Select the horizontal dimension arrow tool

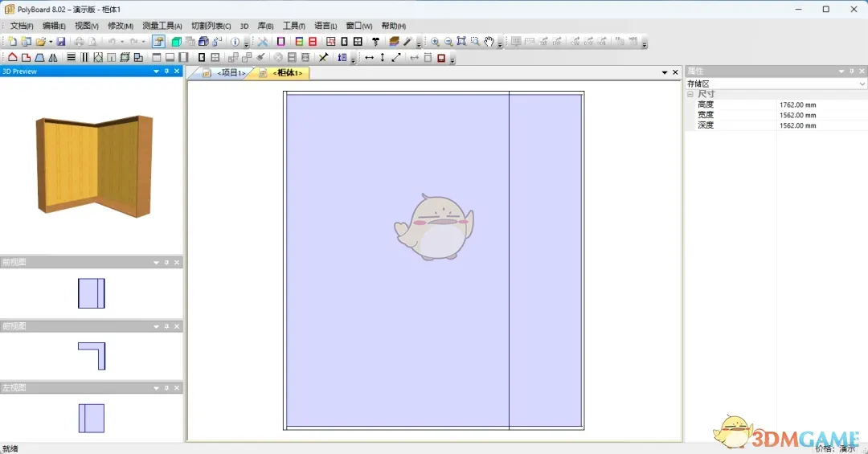click(x=369, y=58)
